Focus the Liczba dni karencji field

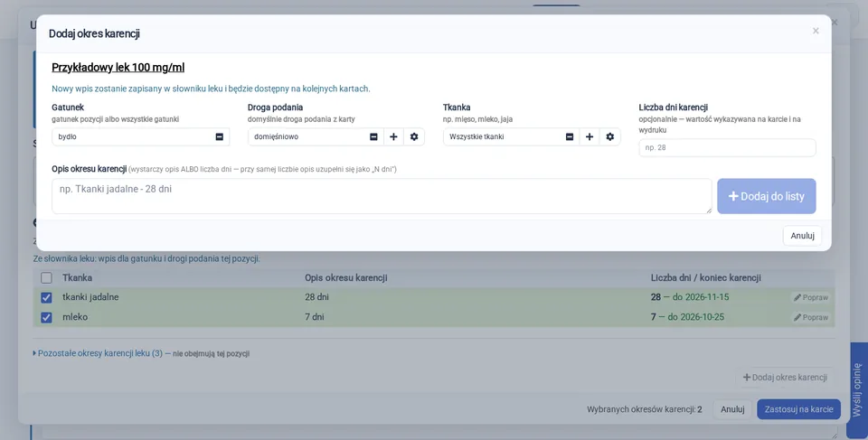(727, 148)
